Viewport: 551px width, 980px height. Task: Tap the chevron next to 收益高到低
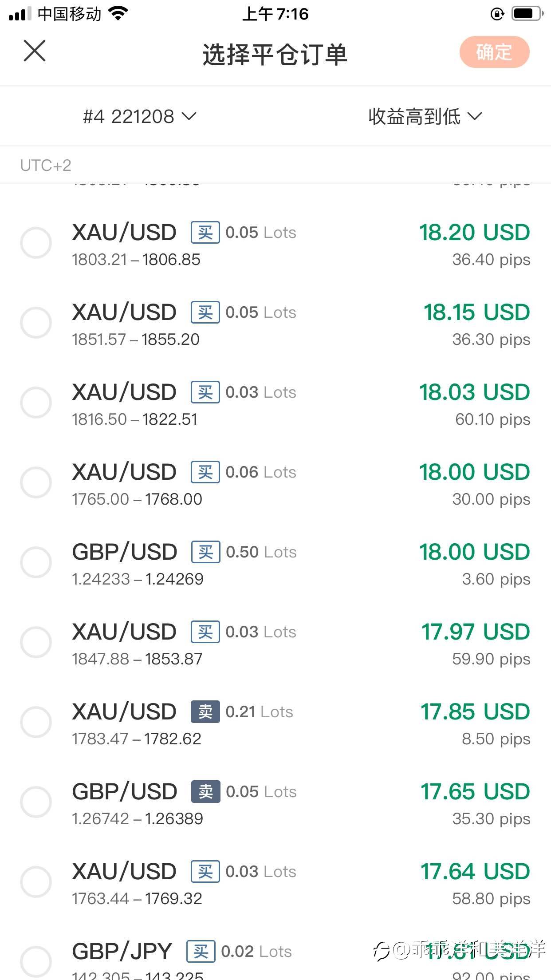click(474, 117)
